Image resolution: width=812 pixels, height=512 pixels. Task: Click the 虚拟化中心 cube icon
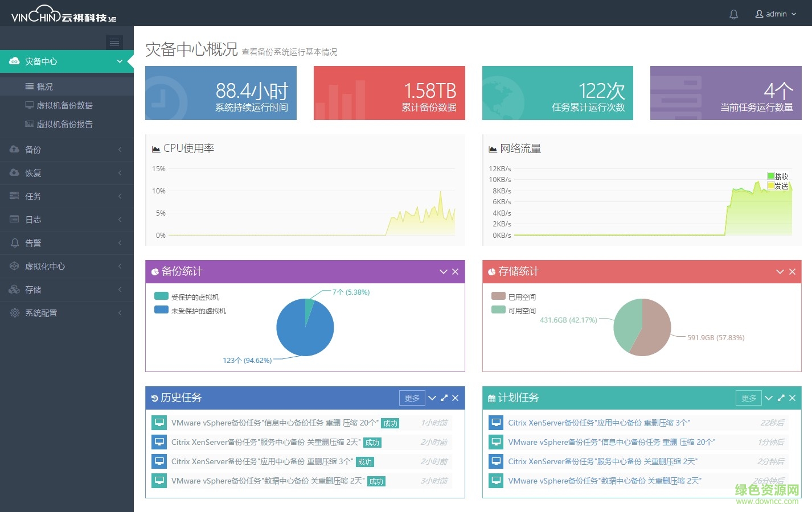(15, 266)
